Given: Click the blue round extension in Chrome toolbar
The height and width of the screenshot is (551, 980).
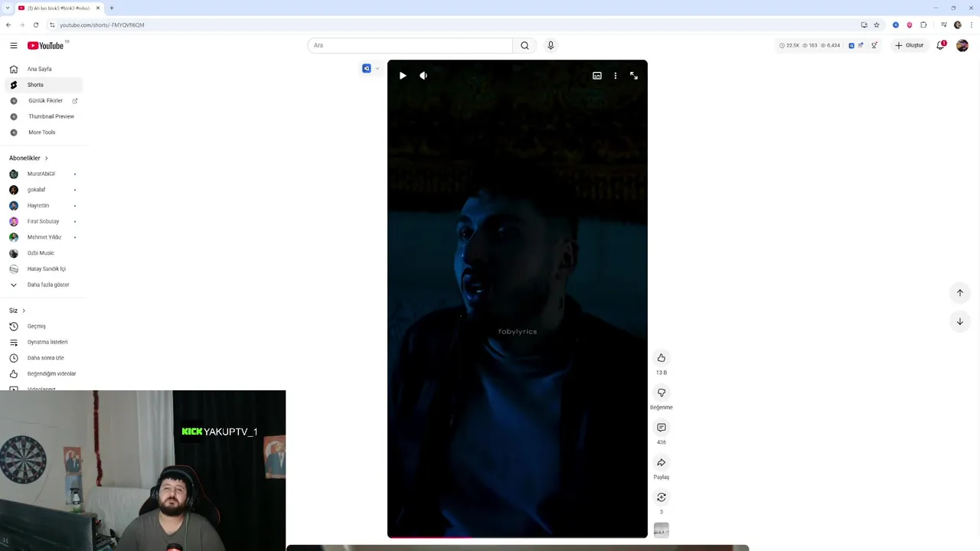Looking at the screenshot, I should (896, 24).
